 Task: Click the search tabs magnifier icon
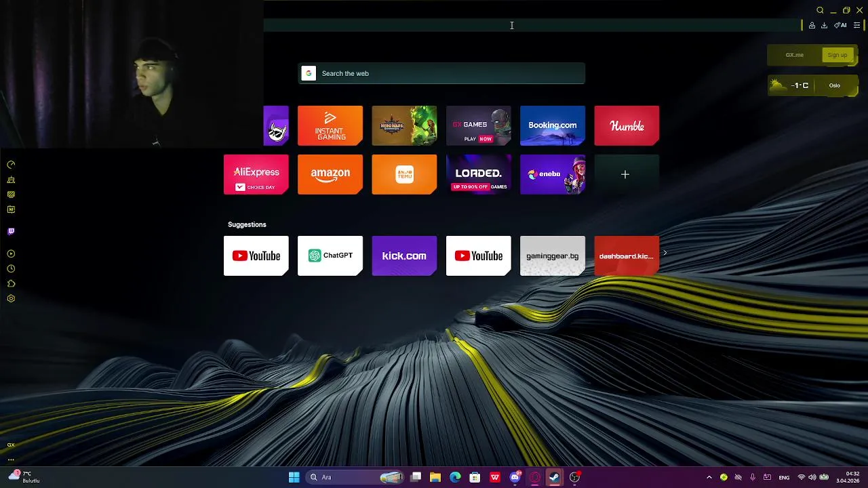pos(820,10)
